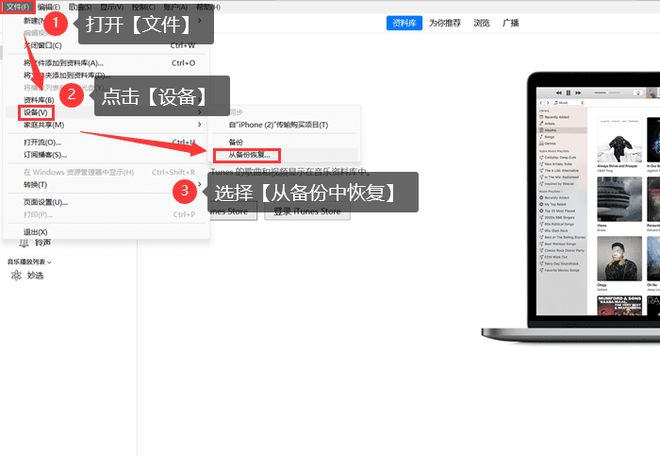The height and width of the screenshot is (456, 660).
Task: Click the 登录 iTunes Store button
Action: 307,211
